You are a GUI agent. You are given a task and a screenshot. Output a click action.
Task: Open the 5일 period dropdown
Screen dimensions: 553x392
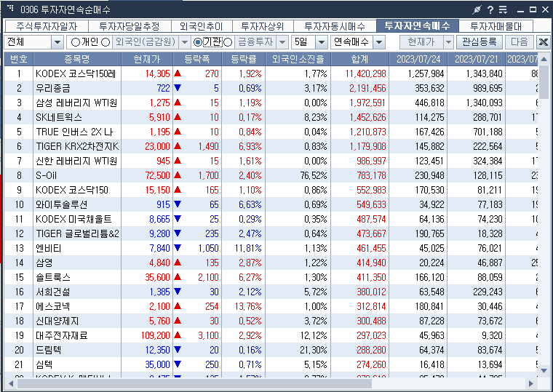coord(322,43)
